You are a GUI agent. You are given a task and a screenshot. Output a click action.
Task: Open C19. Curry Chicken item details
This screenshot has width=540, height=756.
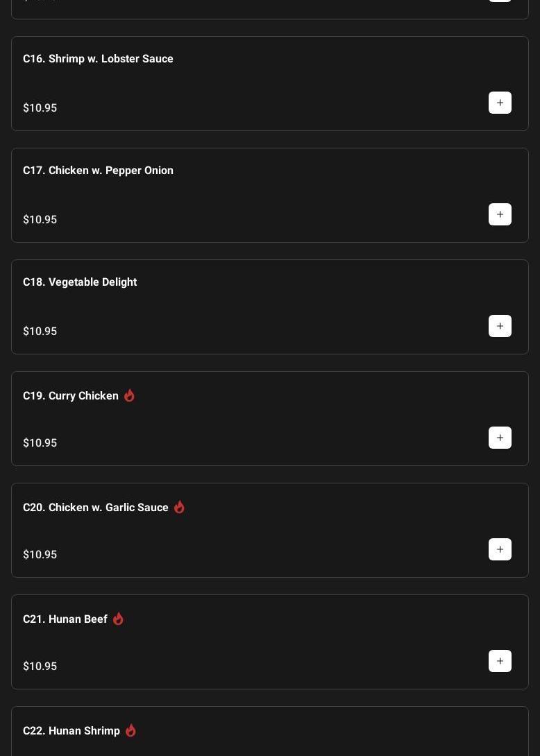pos(71,396)
